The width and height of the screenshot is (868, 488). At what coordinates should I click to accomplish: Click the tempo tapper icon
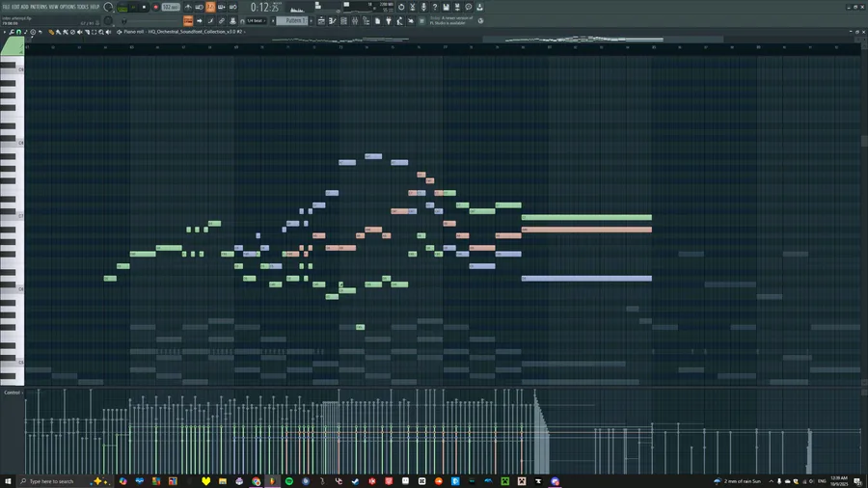point(399,20)
